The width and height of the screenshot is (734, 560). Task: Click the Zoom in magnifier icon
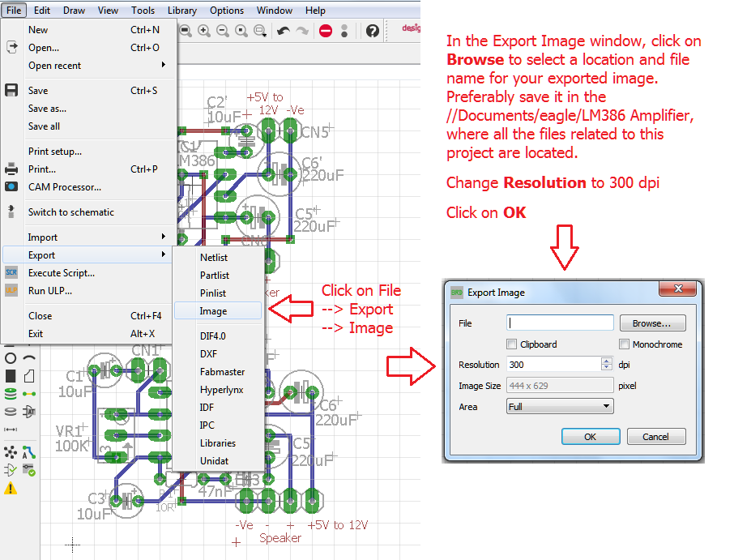(205, 31)
